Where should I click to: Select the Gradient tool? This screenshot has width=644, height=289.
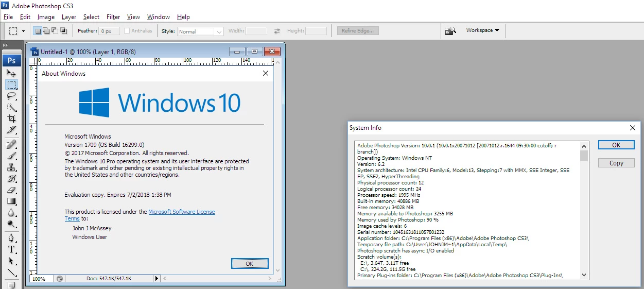[11, 201]
